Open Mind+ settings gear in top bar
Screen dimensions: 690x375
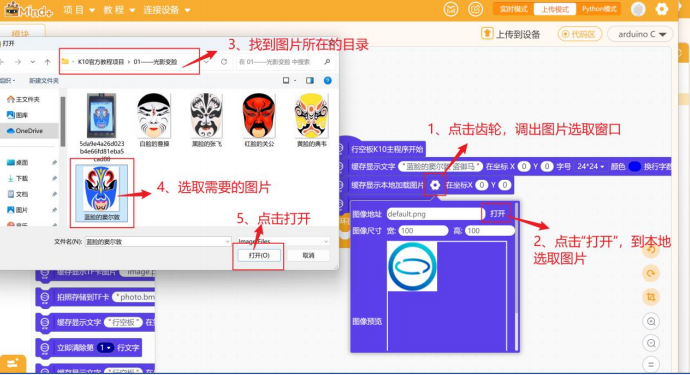point(661,9)
